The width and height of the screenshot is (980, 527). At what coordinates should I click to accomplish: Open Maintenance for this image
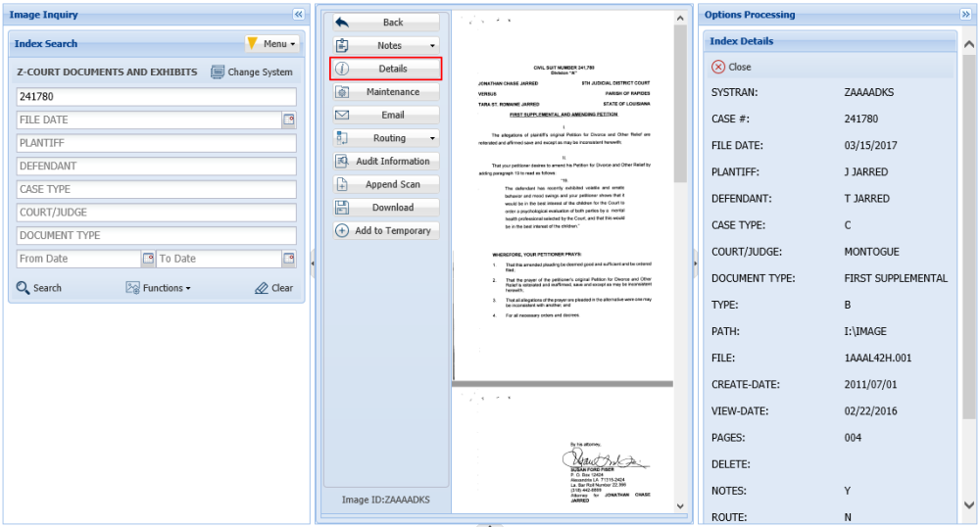(x=385, y=92)
